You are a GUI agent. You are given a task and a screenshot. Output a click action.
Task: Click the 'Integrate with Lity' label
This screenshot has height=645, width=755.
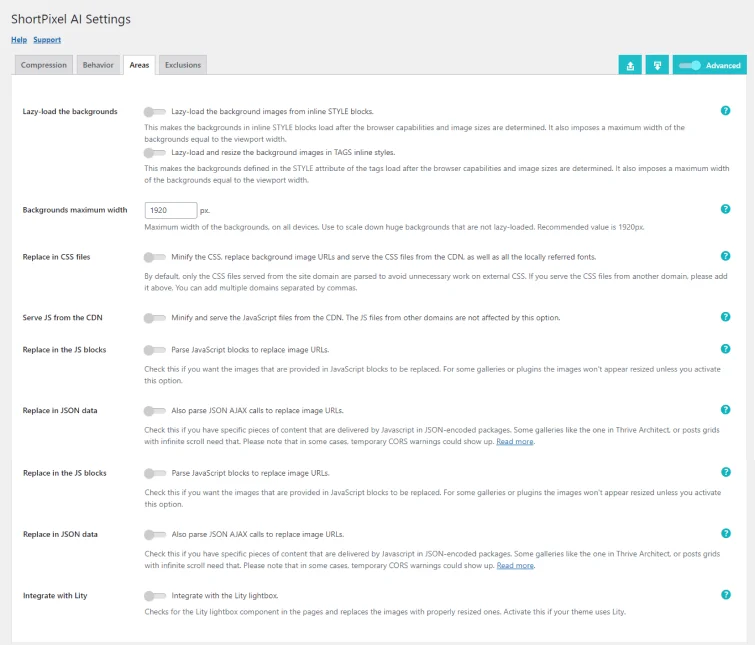[55, 595]
